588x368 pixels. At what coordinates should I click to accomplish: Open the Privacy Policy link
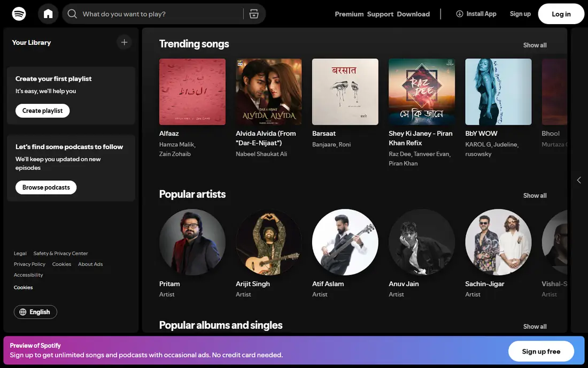click(29, 264)
